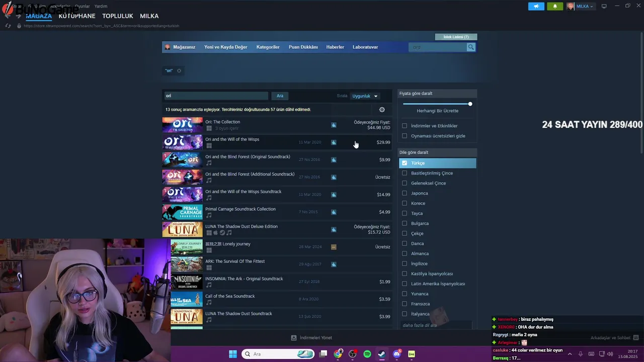Open Windows Start menu
The image size is (644, 362).
(x=233, y=354)
